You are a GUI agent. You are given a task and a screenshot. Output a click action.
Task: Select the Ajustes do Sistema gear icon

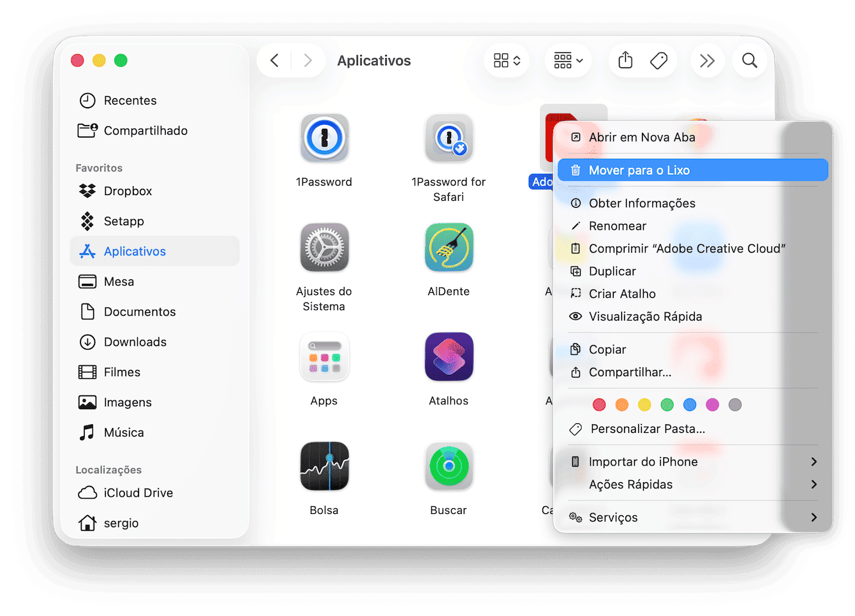(324, 247)
